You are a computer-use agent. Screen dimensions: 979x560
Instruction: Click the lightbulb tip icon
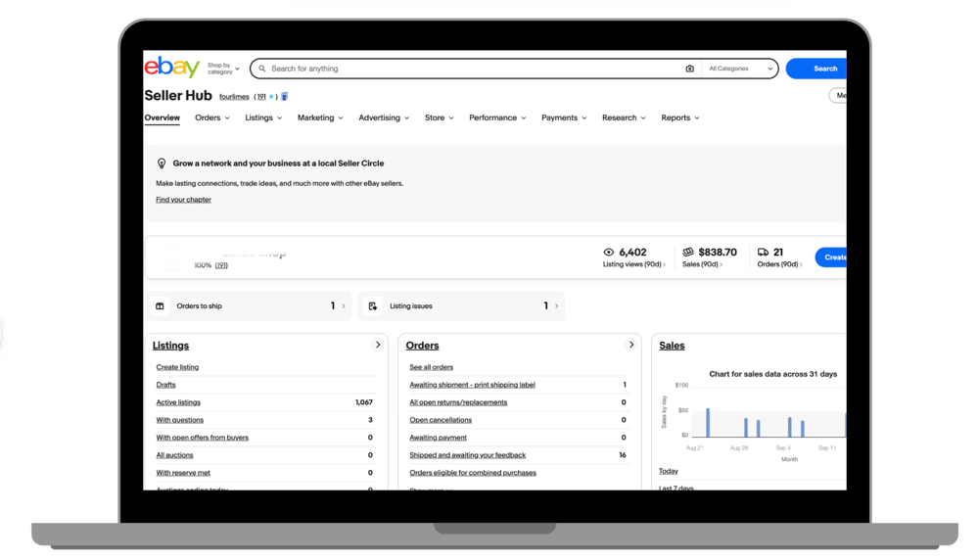162,163
